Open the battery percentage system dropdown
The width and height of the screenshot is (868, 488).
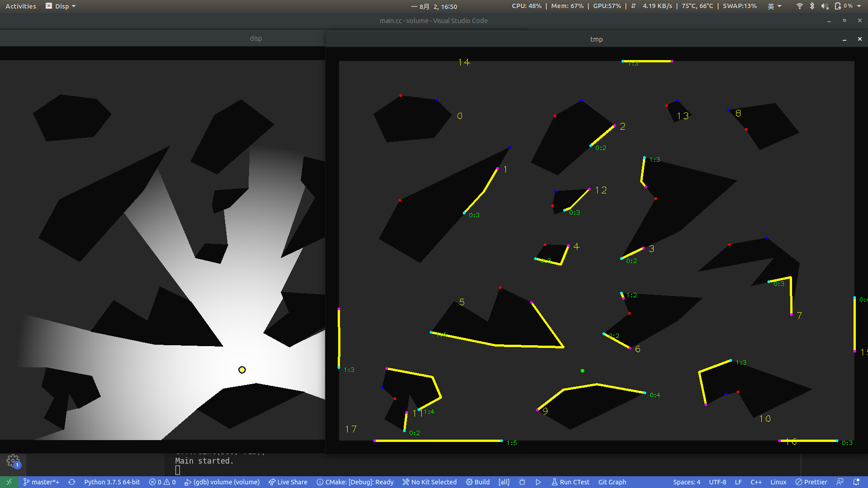pyautogui.click(x=848, y=6)
